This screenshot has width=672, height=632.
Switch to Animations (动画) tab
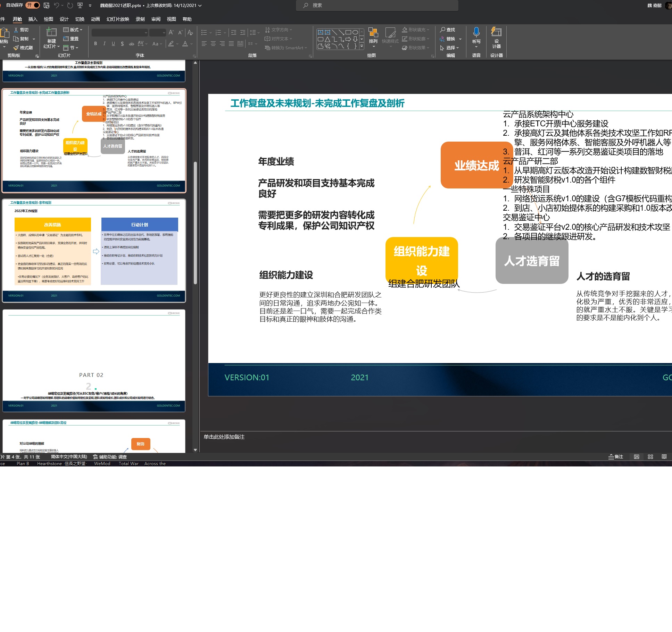click(x=96, y=19)
